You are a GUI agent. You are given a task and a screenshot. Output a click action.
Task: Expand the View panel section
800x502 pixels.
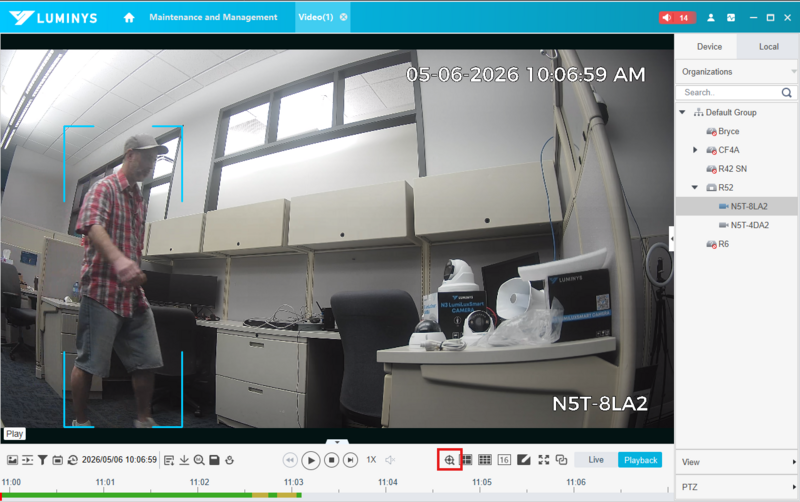click(737, 462)
